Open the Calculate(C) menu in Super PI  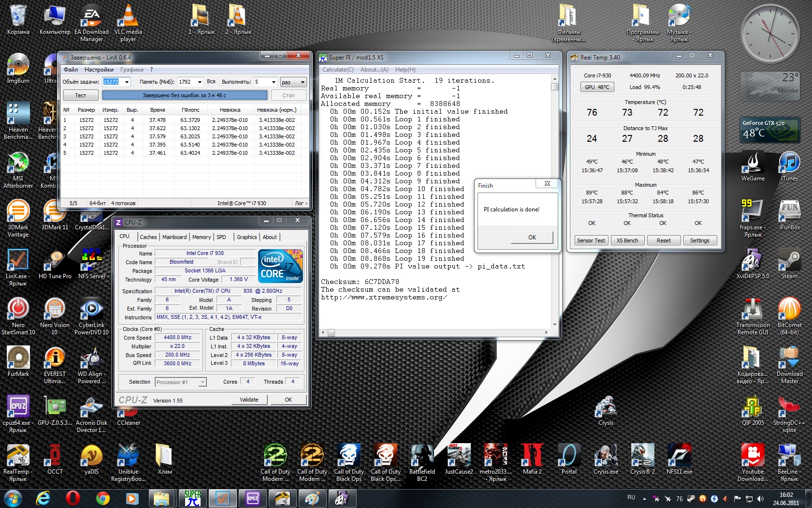[x=338, y=70]
